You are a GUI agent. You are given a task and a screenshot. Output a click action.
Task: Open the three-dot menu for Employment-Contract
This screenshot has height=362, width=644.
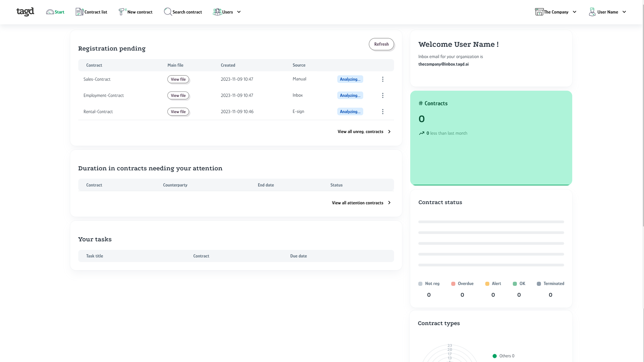[383, 96]
